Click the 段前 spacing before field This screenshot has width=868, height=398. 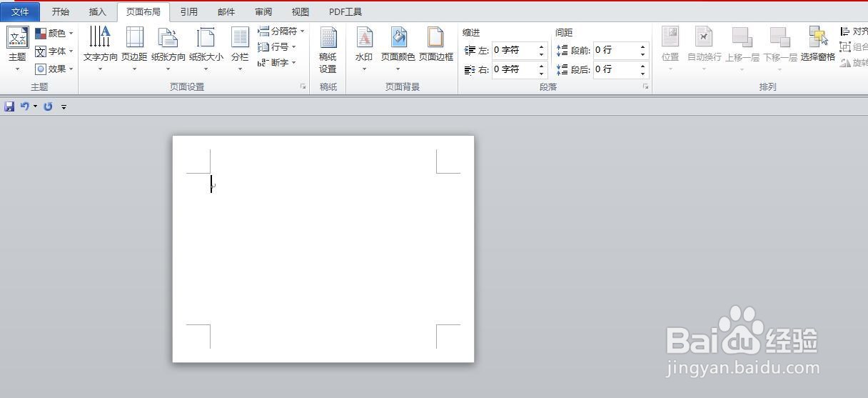coord(615,50)
